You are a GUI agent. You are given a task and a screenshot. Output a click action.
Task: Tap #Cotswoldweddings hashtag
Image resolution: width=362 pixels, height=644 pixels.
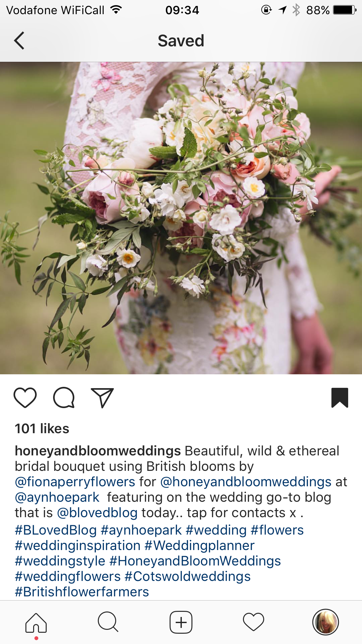(x=188, y=576)
